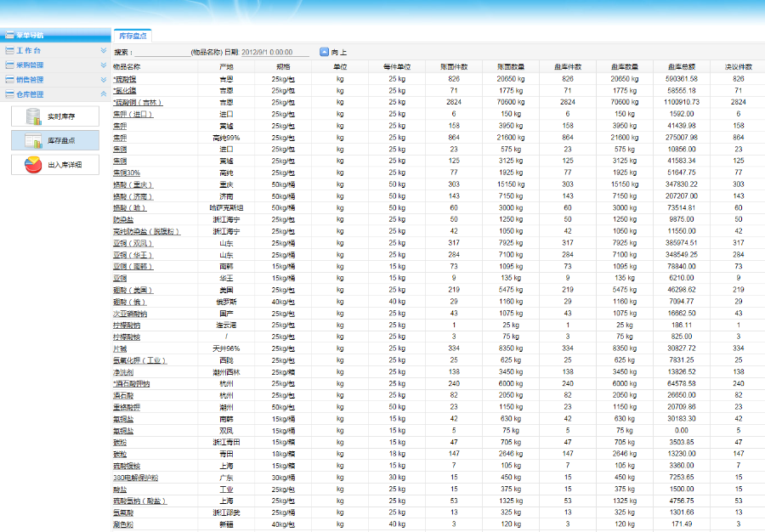Collapse the 仓库管理 section chevron
Viewport: 765px width, 532px height.
(x=104, y=92)
